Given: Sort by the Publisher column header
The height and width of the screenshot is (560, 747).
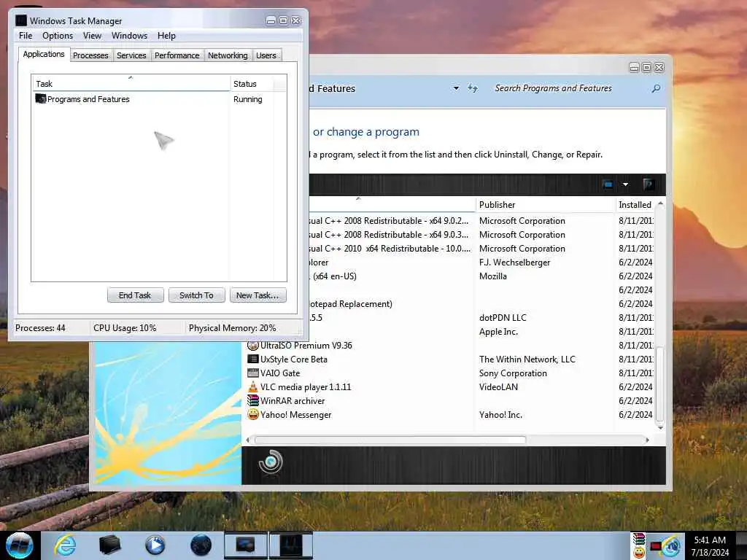Looking at the screenshot, I should tap(545, 205).
